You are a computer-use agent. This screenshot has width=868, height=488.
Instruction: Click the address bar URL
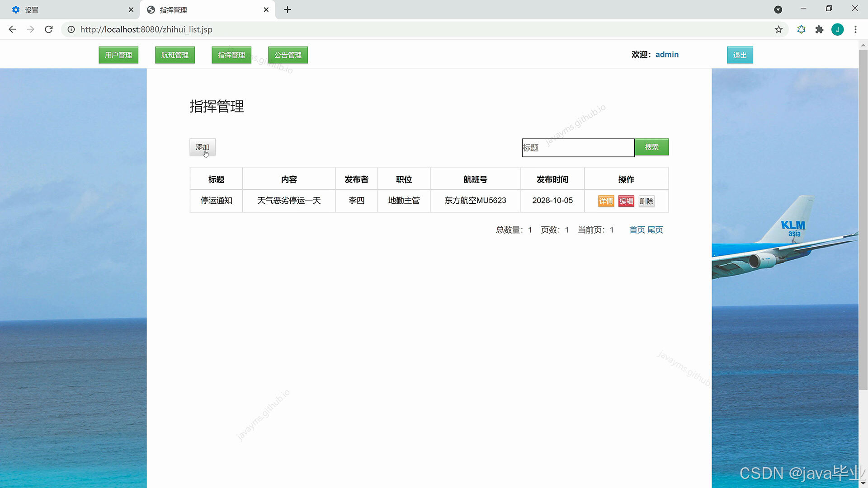click(x=146, y=29)
